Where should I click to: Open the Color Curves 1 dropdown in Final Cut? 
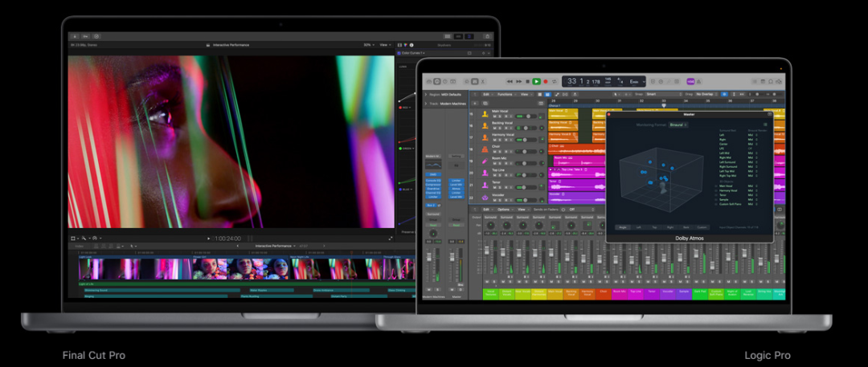click(413, 53)
